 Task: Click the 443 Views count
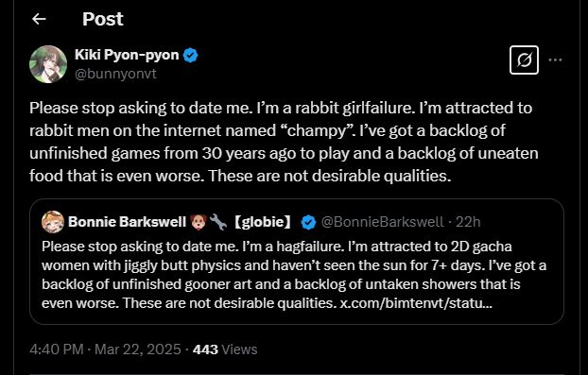point(225,349)
